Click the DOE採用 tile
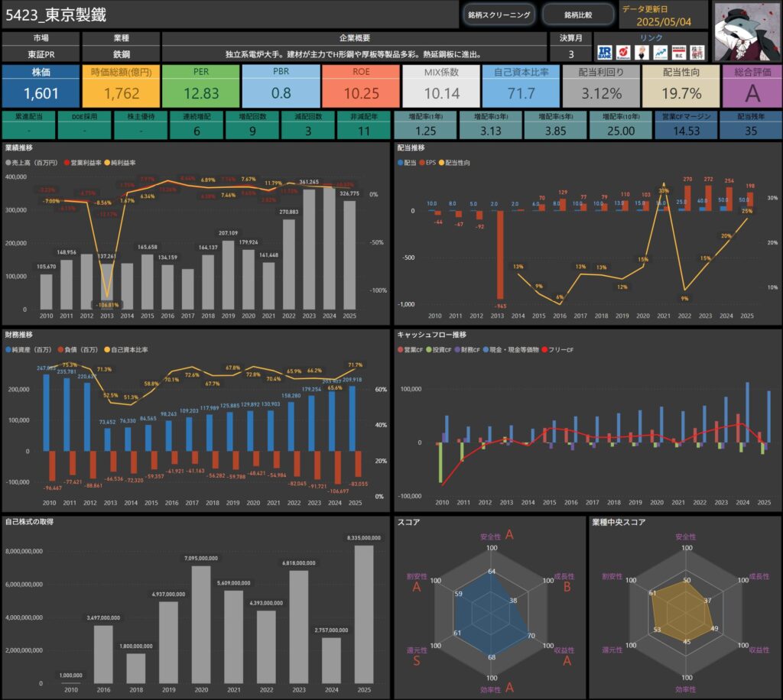The height and width of the screenshot is (700, 783). click(x=84, y=125)
